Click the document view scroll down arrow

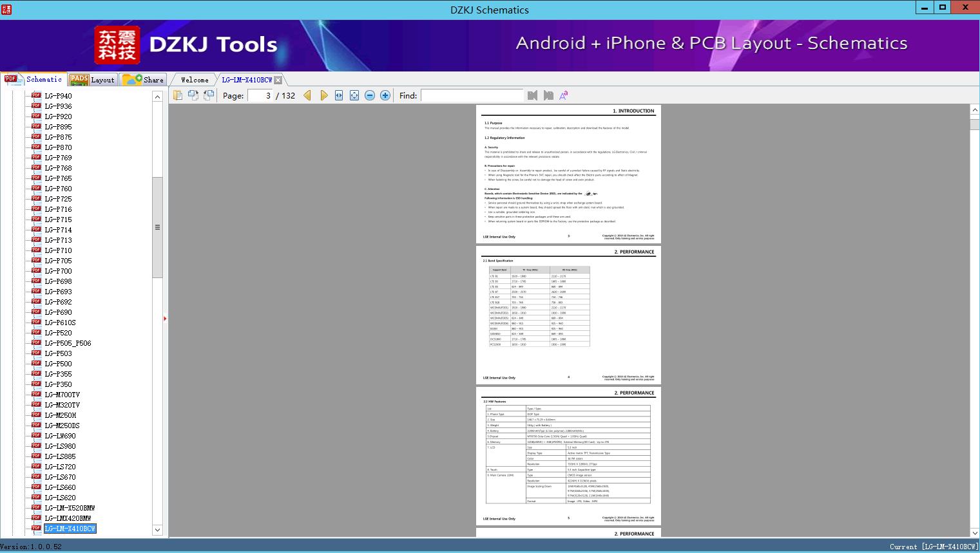pos(974,532)
